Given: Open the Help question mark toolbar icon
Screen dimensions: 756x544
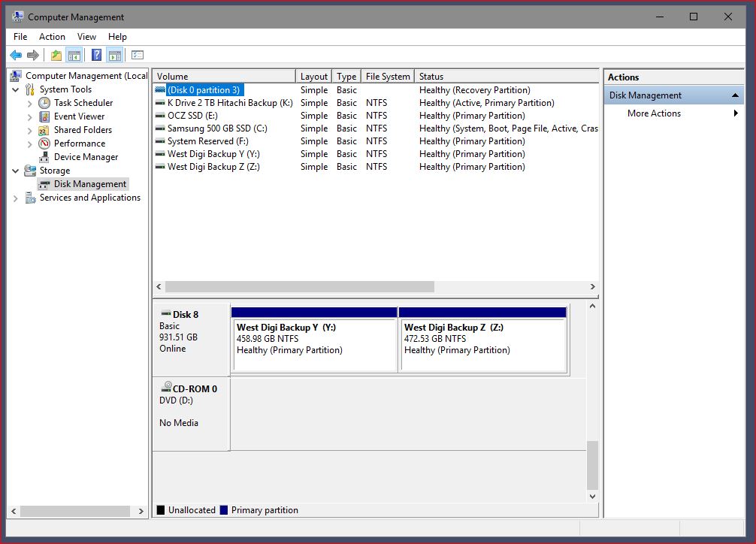Looking at the screenshot, I should [96, 55].
